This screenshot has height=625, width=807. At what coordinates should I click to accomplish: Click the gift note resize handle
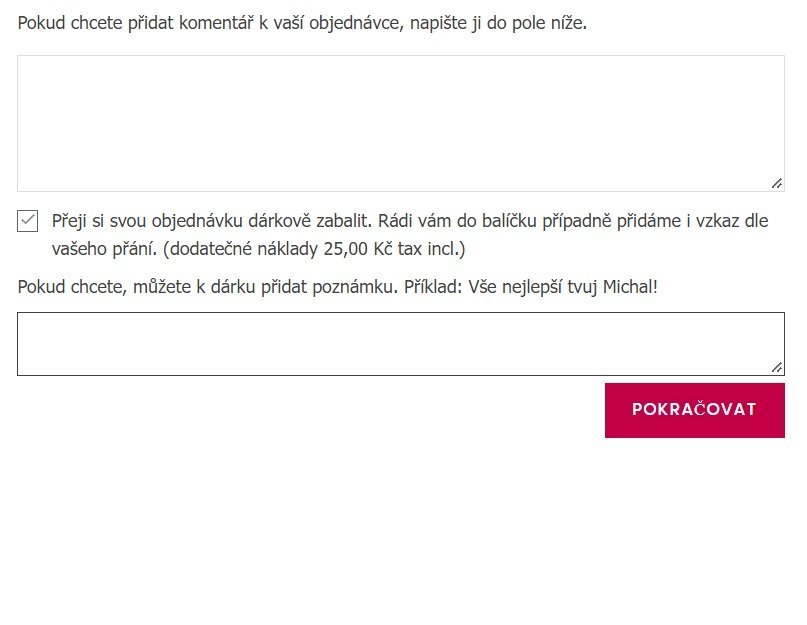777,367
